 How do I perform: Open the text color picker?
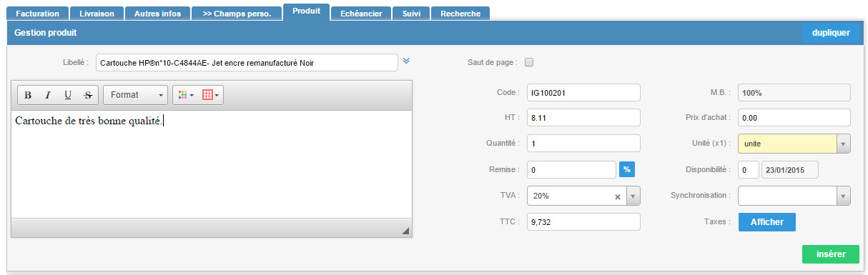pyautogui.click(x=185, y=95)
